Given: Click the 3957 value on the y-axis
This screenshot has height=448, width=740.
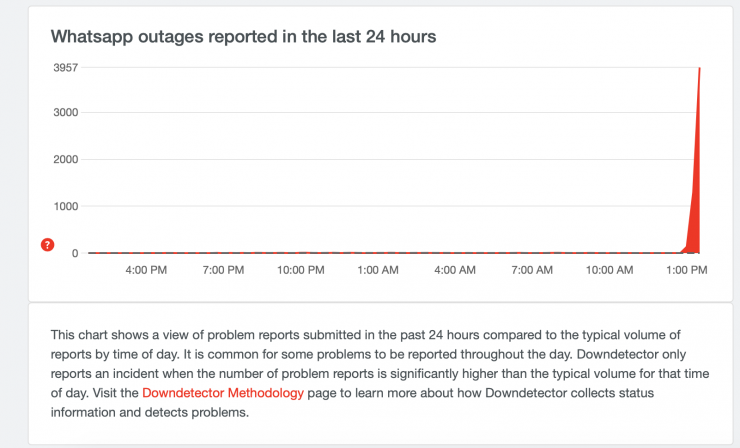Looking at the screenshot, I should 66,67.
